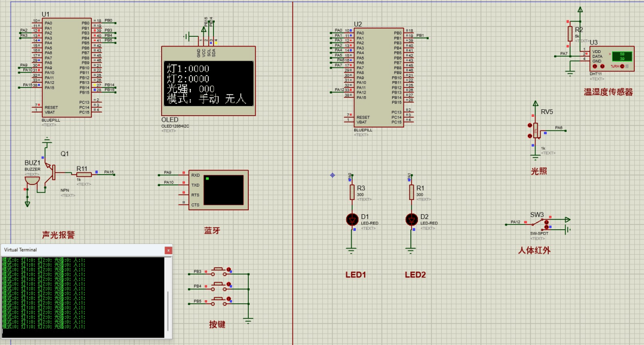Toggle the SW3 SPDT switch
The image size is (644, 345).
point(546,223)
